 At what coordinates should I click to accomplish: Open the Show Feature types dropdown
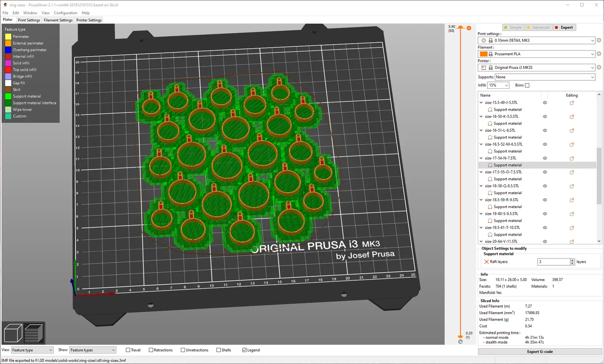coord(92,350)
